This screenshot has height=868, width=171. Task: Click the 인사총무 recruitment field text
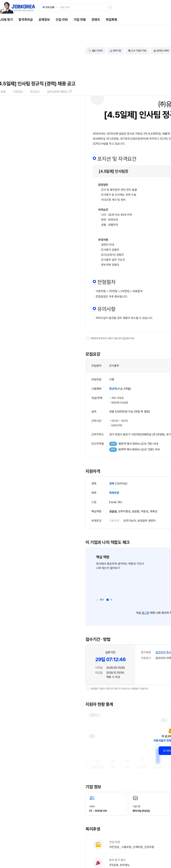point(114,366)
